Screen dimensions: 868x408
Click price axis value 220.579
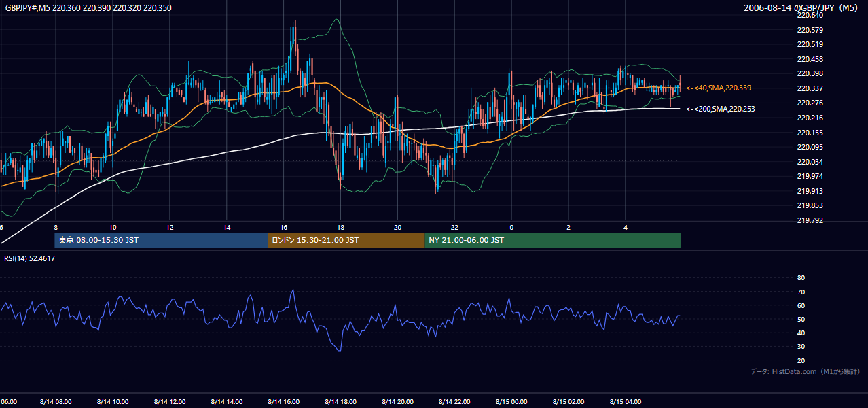point(810,30)
